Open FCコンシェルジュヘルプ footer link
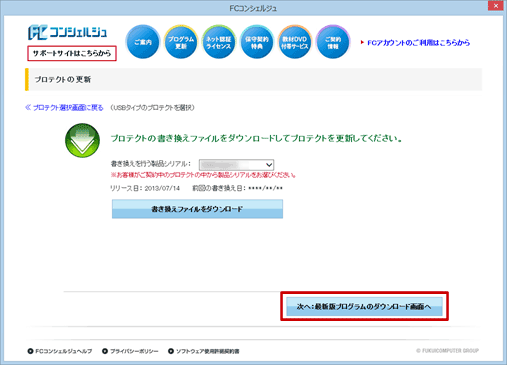Screen dimensions: 507x365 tap(60, 351)
